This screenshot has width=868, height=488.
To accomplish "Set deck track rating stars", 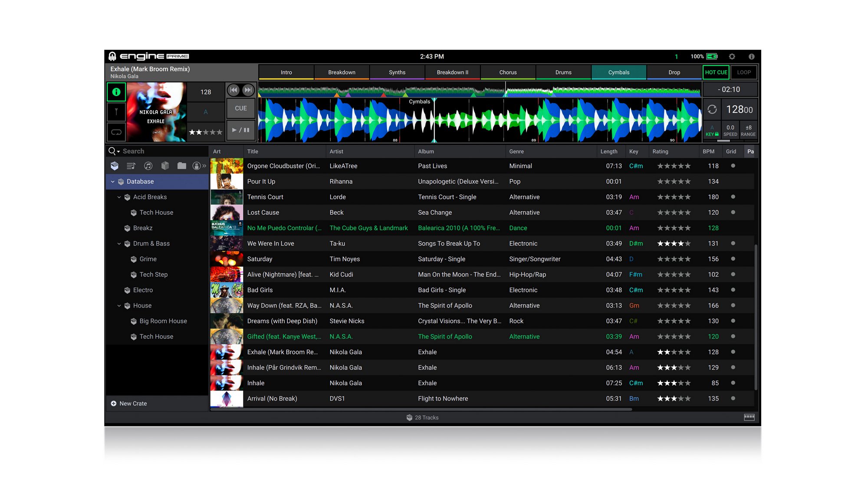I will click(206, 132).
